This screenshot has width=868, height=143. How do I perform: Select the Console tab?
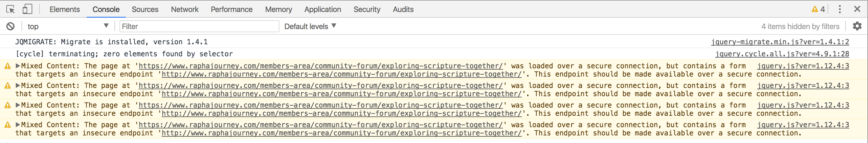pyautogui.click(x=106, y=9)
